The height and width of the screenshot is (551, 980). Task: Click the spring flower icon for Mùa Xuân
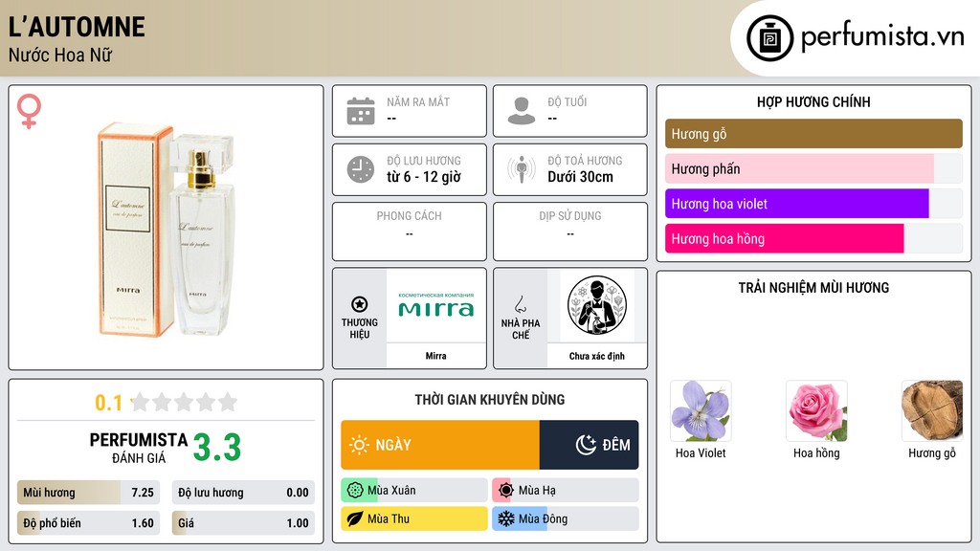[x=355, y=491]
